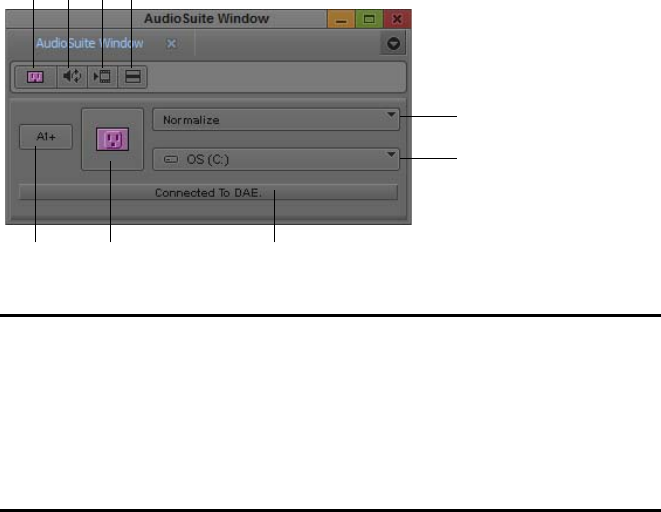Click the filmstrip clip icon in toolbar
The width and height of the screenshot is (661, 512).
(x=102, y=77)
